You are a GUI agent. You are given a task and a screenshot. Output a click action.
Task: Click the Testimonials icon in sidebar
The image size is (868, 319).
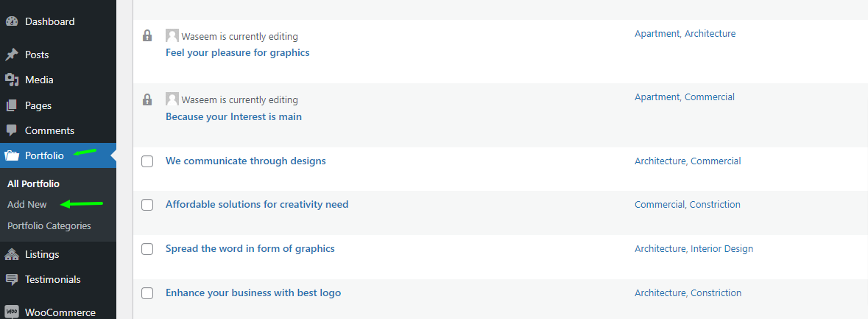(12, 279)
